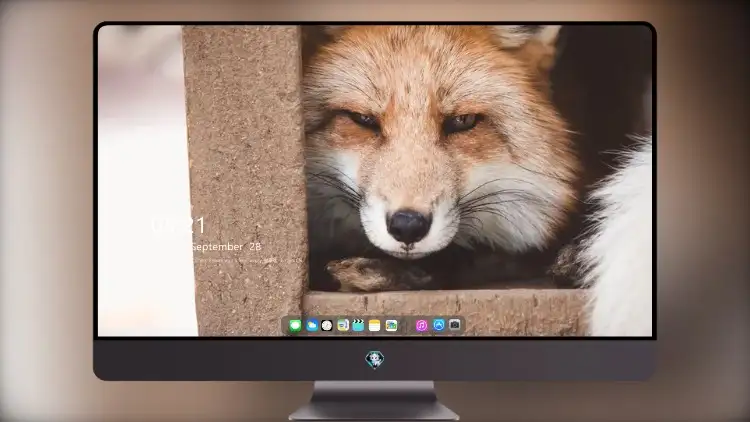Click the desktop clock time display
The image size is (750, 422).
178,225
